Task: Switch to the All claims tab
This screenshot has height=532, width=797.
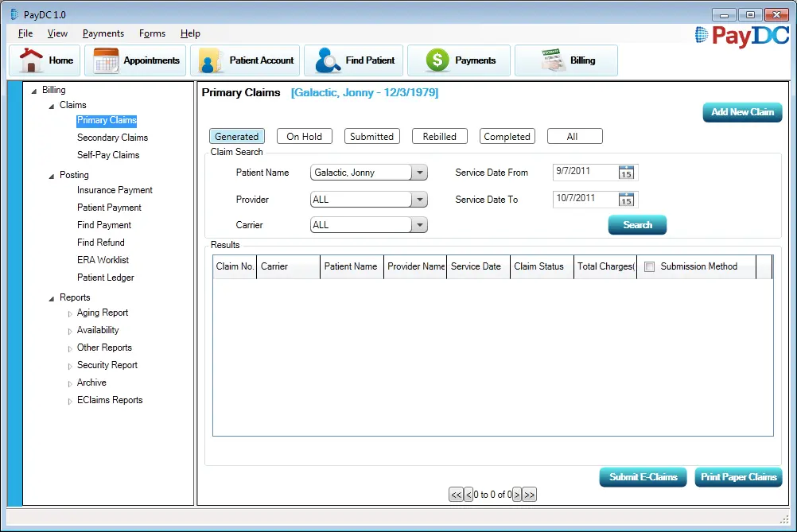Action: tap(574, 136)
